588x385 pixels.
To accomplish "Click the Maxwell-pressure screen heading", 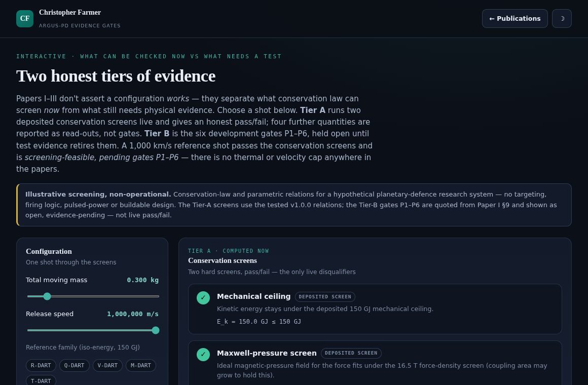I will [267, 353].
